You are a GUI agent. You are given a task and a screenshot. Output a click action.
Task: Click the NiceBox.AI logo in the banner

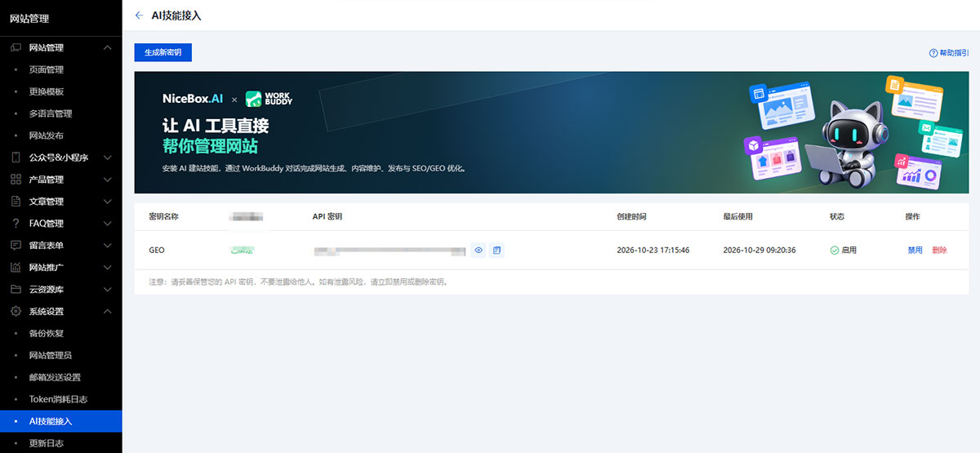[193, 99]
